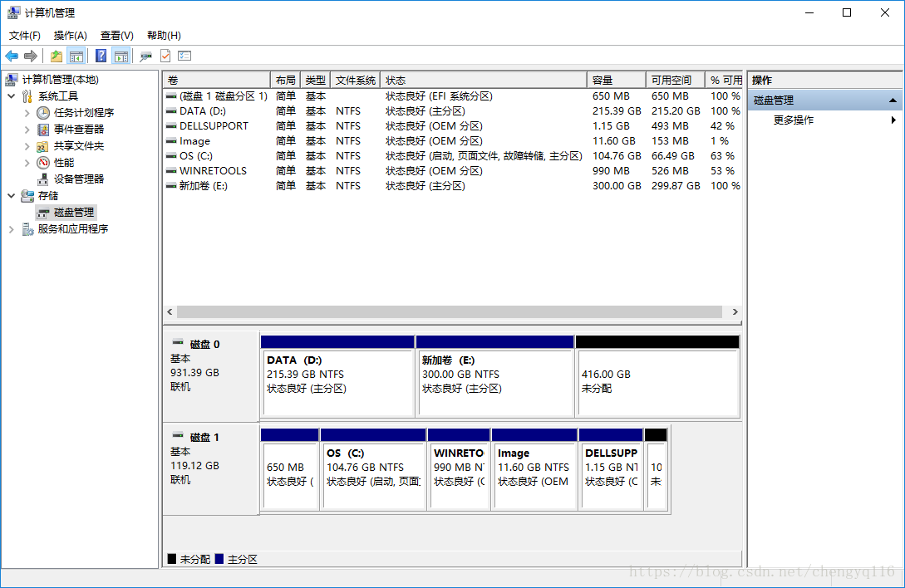Open the 查看(V) menu
This screenshot has width=905, height=588.
116,36
